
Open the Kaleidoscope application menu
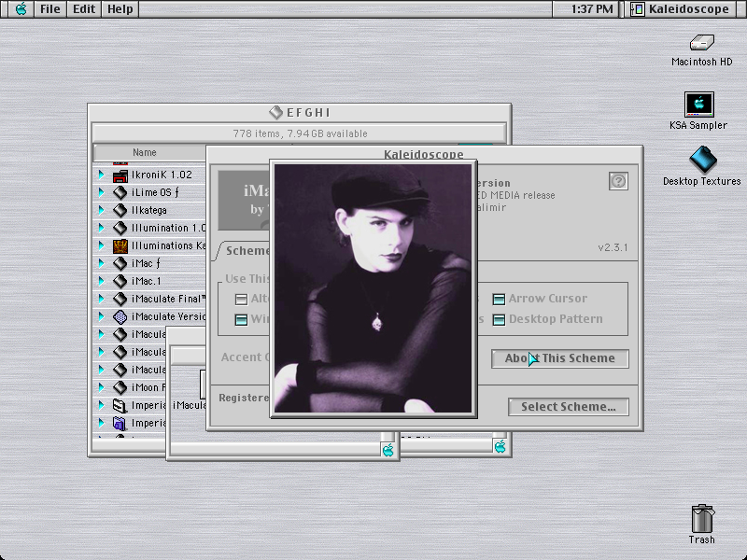coord(682,8)
